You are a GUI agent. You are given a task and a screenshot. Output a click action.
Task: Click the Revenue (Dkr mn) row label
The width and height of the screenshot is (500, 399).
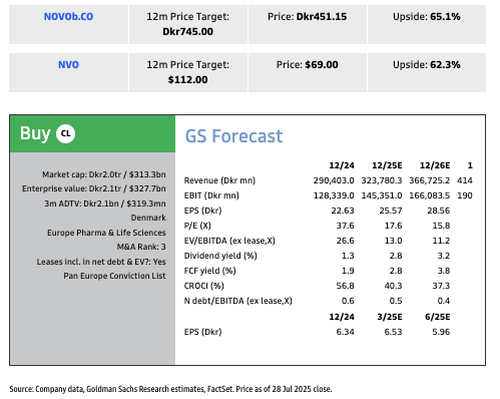point(220,181)
